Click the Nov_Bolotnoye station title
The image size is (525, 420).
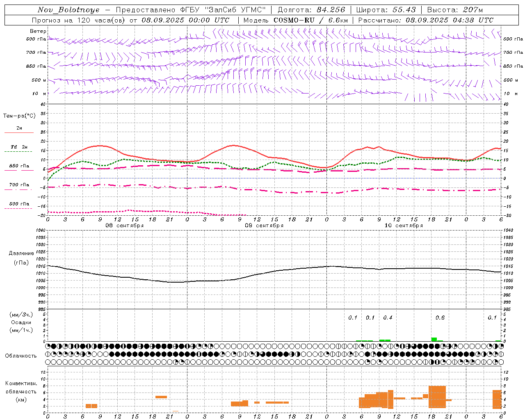coord(68,10)
